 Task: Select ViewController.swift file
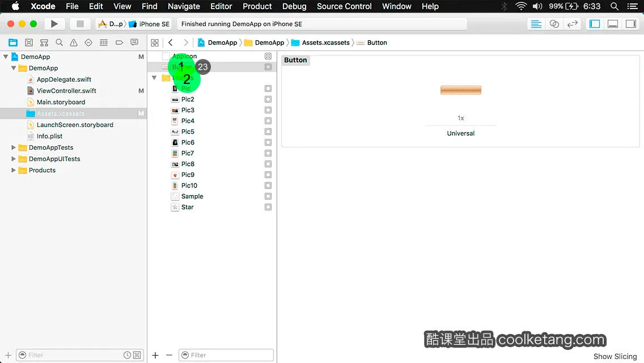[66, 91]
